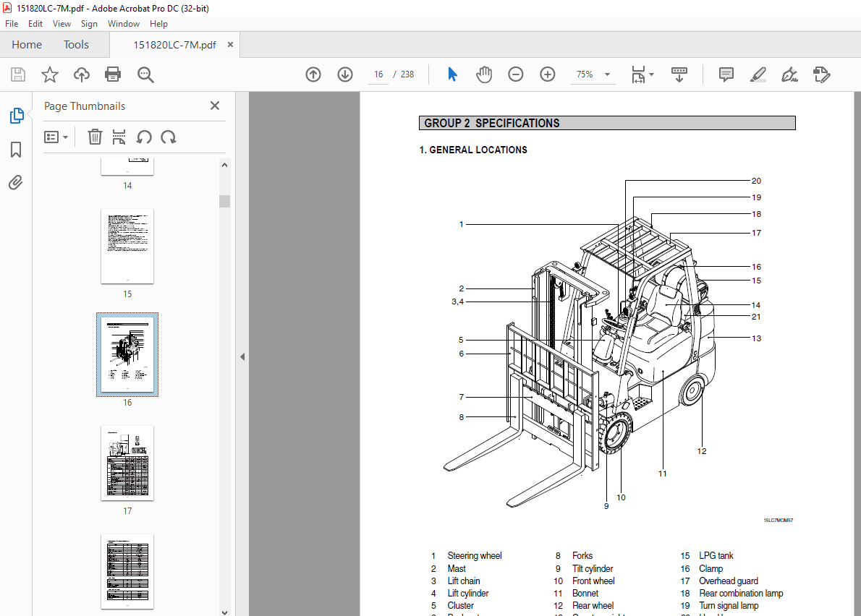Image resolution: width=861 pixels, height=616 pixels.
Task: Collapse the navigation pane with the arrow
Action: tap(242, 356)
